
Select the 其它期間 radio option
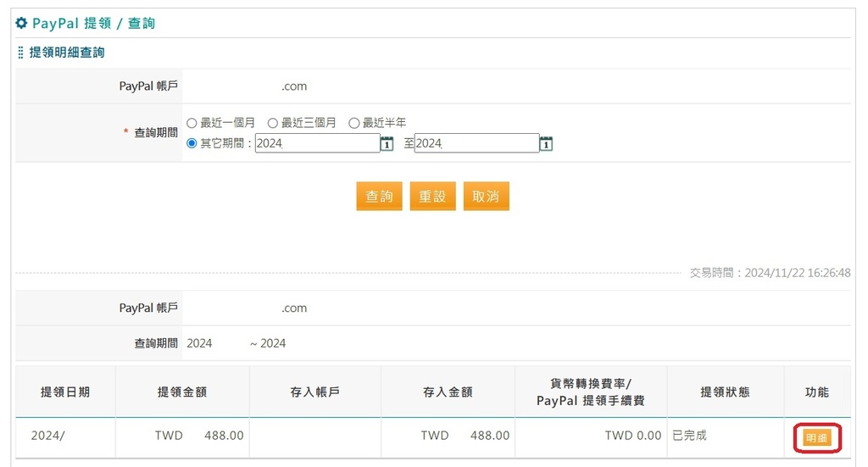[192, 143]
